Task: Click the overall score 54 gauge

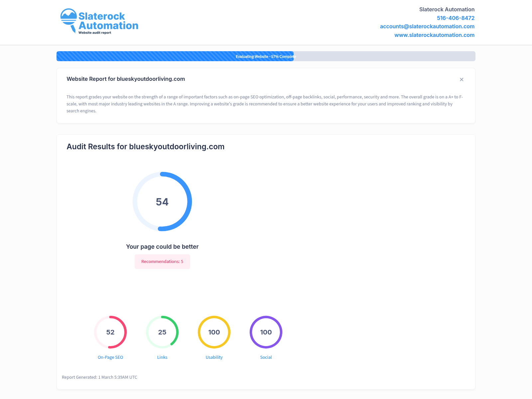Action: pyautogui.click(x=162, y=201)
